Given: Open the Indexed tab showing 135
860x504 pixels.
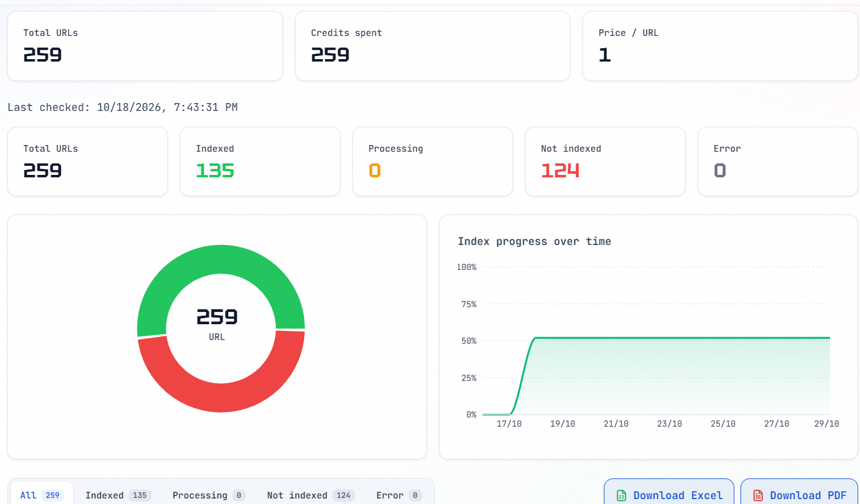Looking at the screenshot, I should click(x=118, y=495).
